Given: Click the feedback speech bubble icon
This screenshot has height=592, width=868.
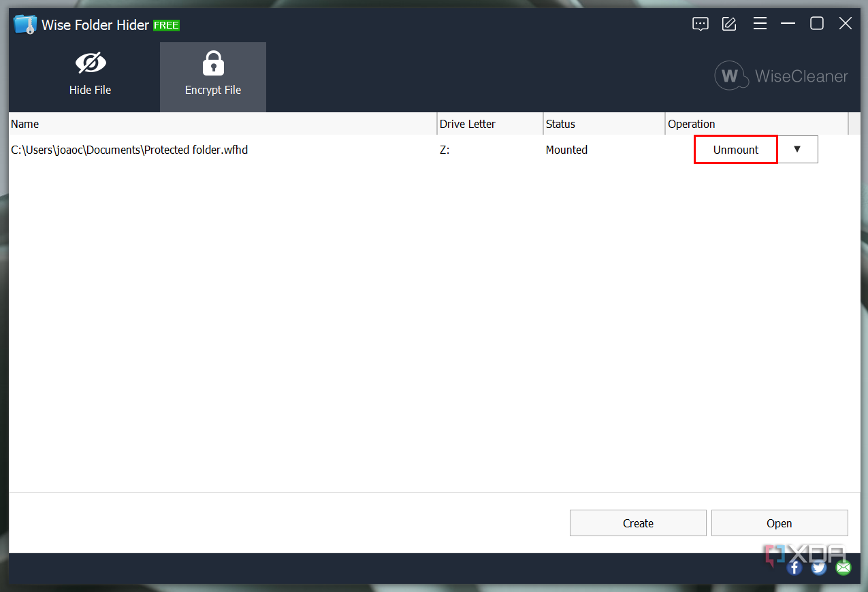Looking at the screenshot, I should [700, 23].
